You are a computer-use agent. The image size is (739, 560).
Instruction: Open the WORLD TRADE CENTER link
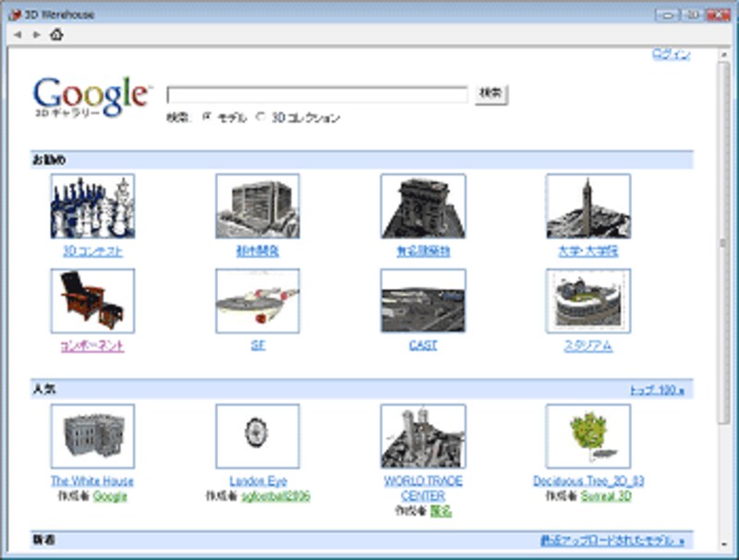pos(423,488)
